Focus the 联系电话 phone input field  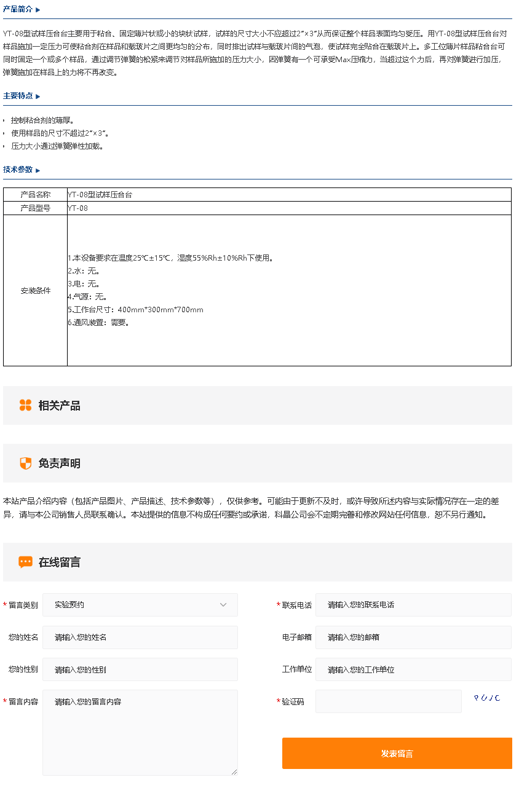tap(413, 605)
